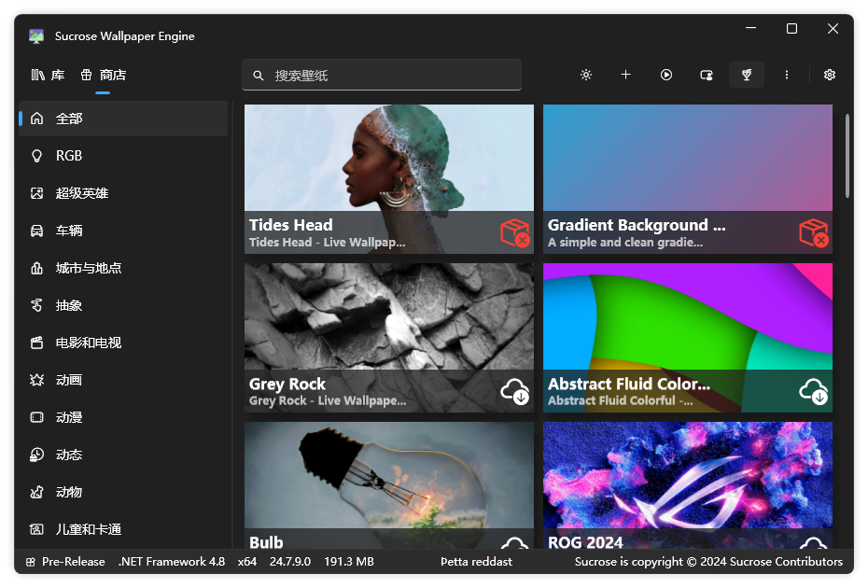
Task: Click the trophy icon in toolbar
Action: [747, 75]
